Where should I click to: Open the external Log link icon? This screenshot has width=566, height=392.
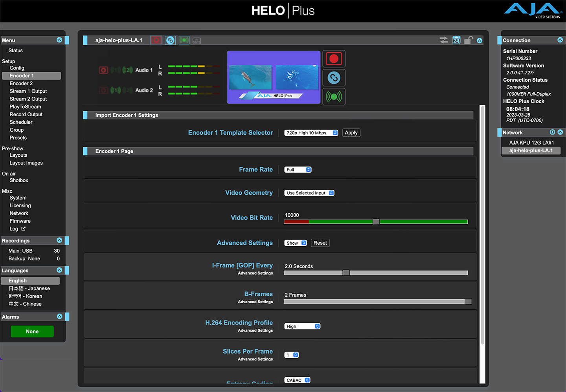tap(24, 229)
